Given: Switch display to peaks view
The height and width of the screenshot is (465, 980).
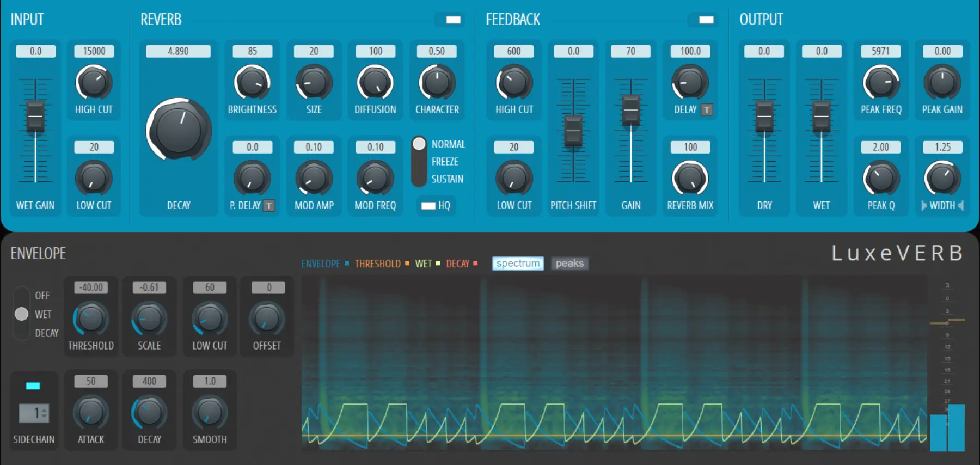Looking at the screenshot, I should (x=569, y=264).
